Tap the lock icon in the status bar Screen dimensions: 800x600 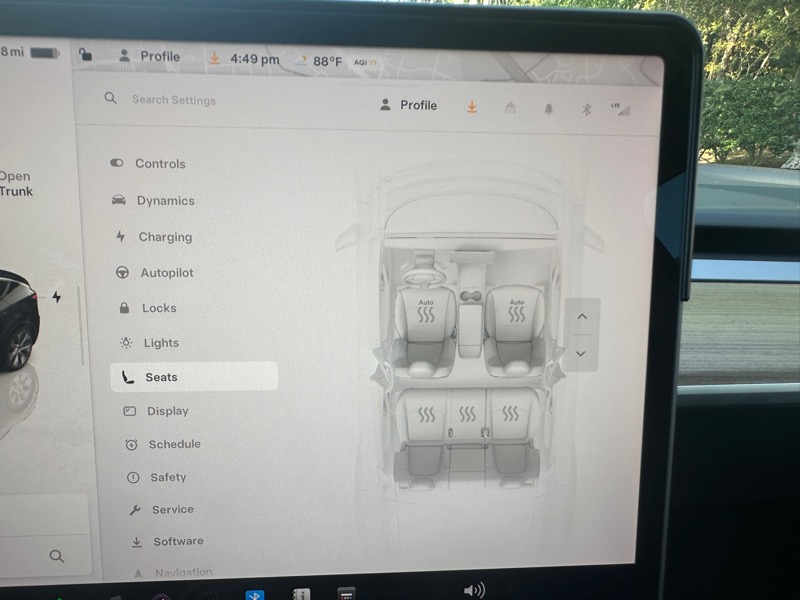pos(86,56)
